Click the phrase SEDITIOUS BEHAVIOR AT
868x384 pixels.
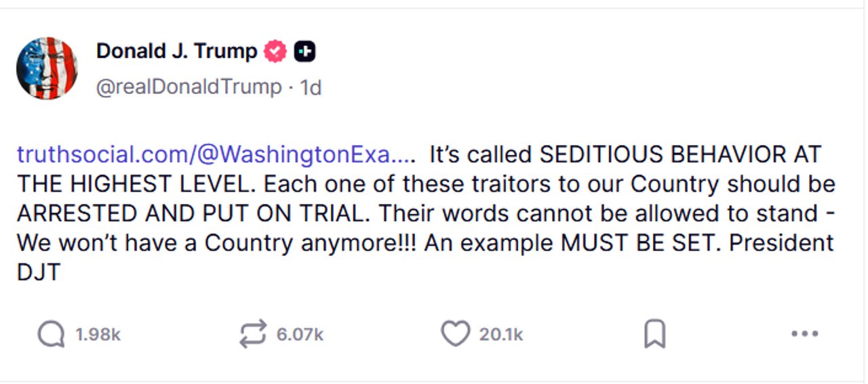point(680,155)
